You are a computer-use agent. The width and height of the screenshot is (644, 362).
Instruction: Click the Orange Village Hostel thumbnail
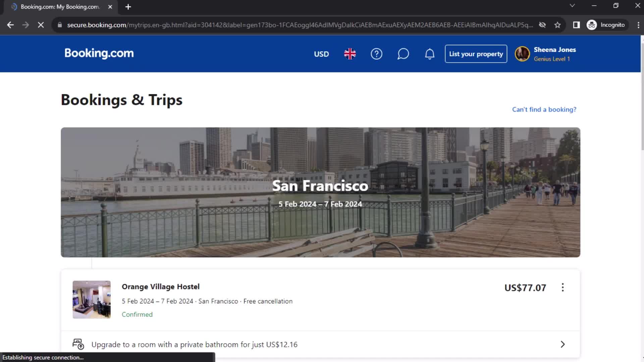point(91,299)
